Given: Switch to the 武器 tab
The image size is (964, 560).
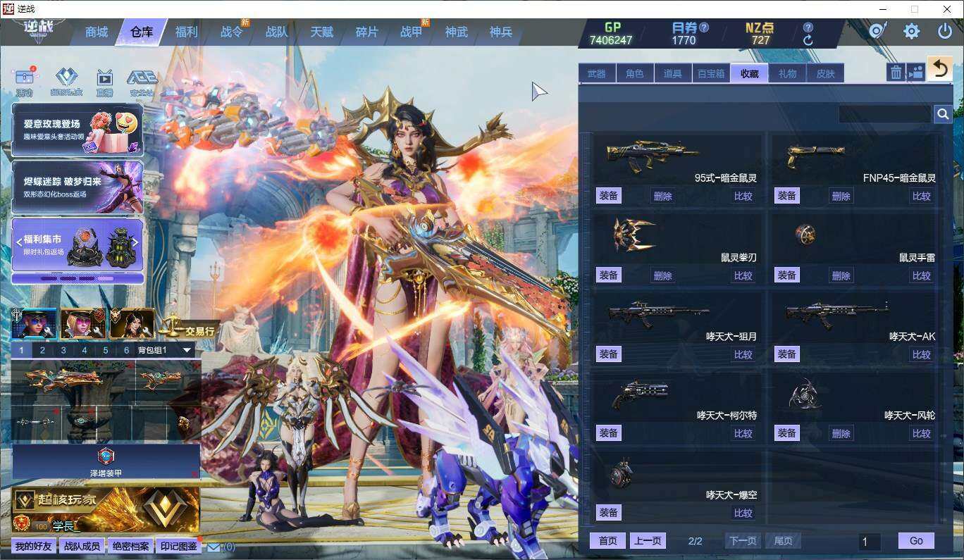Looking at the screenshot, I should click(597, 73).
